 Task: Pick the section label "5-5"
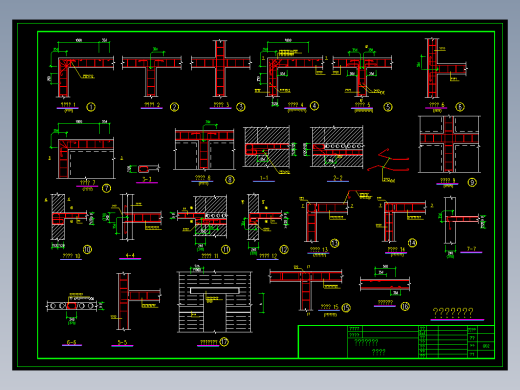122,342
